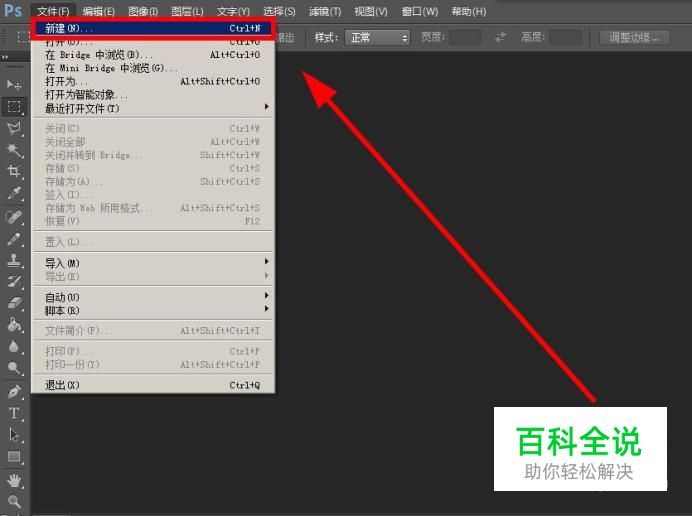Viewport: 692px width, 516px height.
Task: Expand 脚本(R) submenu
Action: 153,310
